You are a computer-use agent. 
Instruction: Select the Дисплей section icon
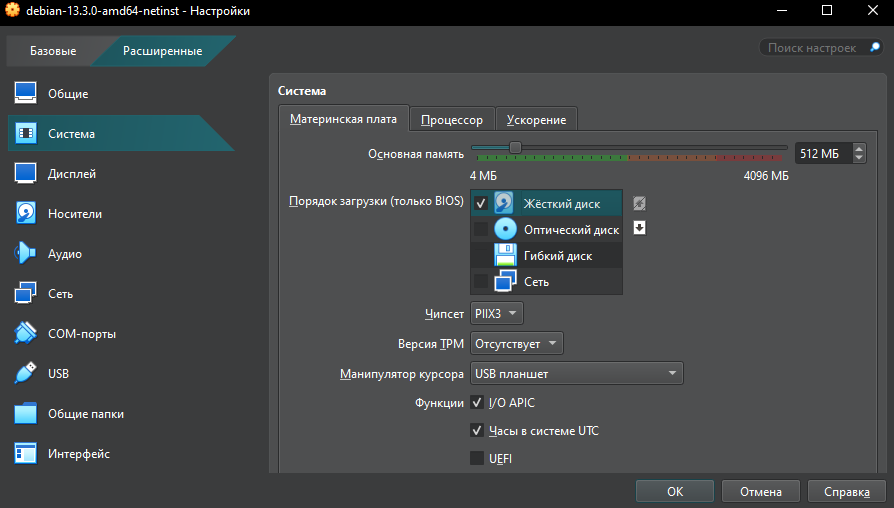[x=26, y=174]
